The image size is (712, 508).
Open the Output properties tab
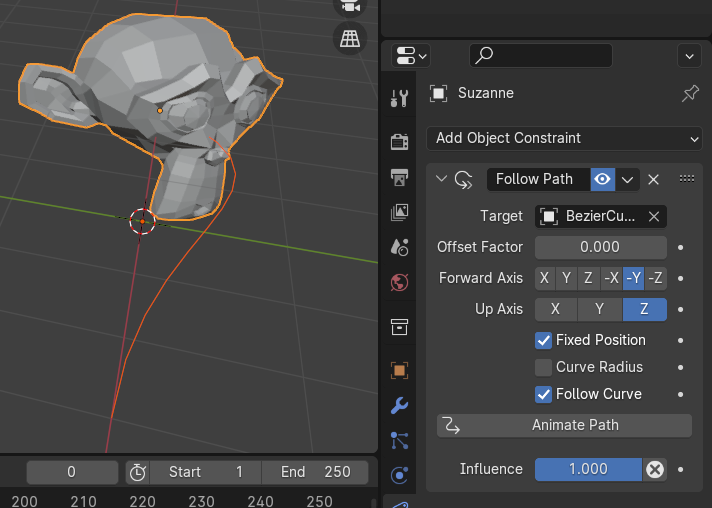(x=399, y=178)
